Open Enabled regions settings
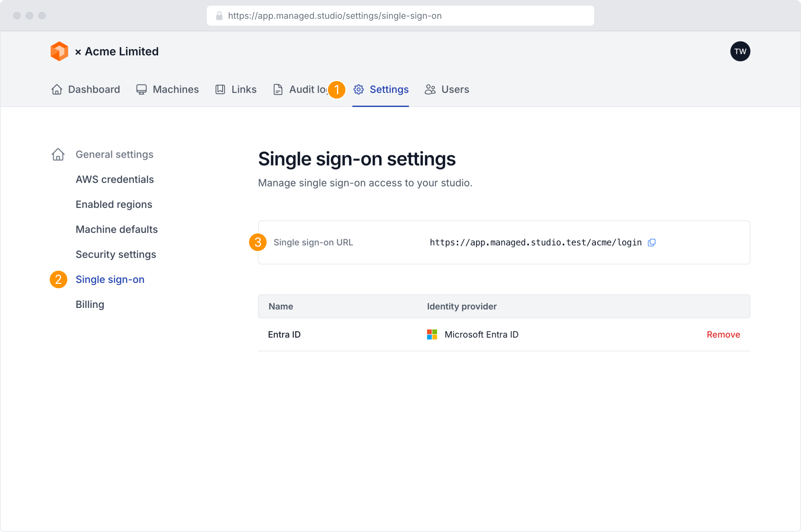801x532 pixels. point(114,205)
